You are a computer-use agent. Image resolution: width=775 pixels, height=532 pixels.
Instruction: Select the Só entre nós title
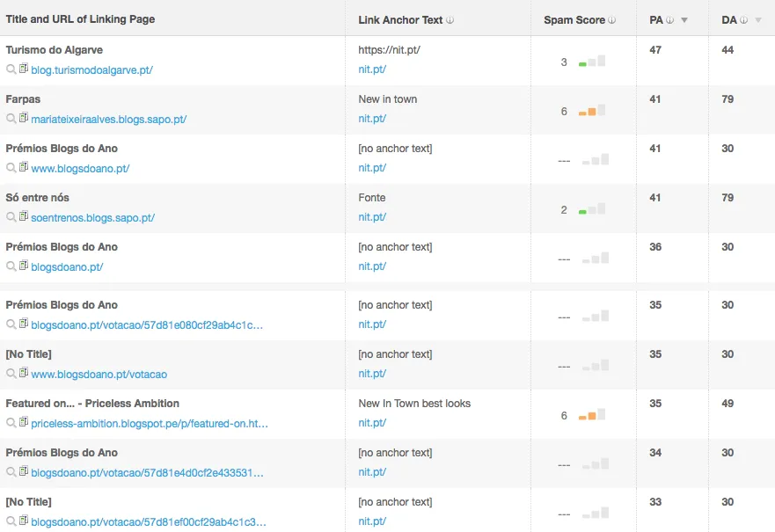[38, 198]
